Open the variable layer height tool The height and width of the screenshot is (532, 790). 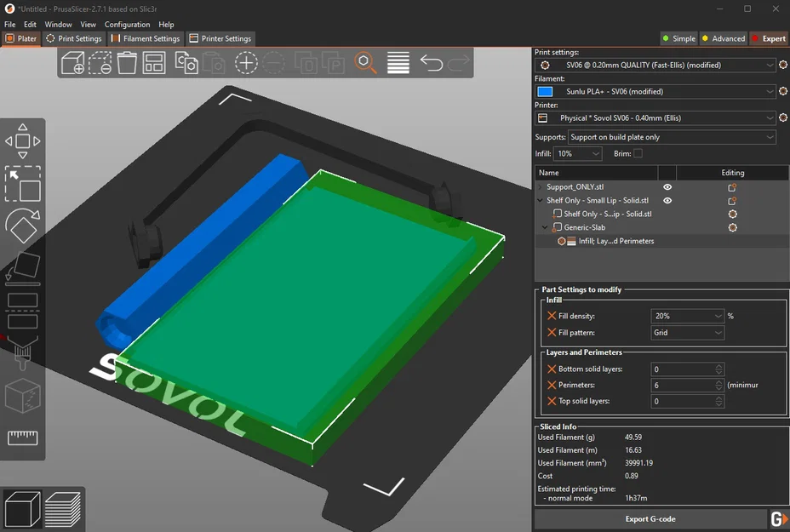pyautogui.click(x=398, y=63)
